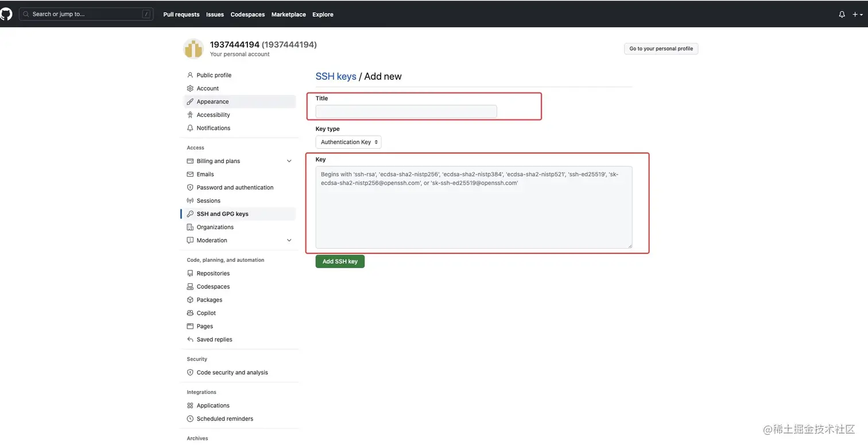This screenshot has width=868, height=448.
Task: Select SSH and GPG keys item
Action: [x=239, y=214]
